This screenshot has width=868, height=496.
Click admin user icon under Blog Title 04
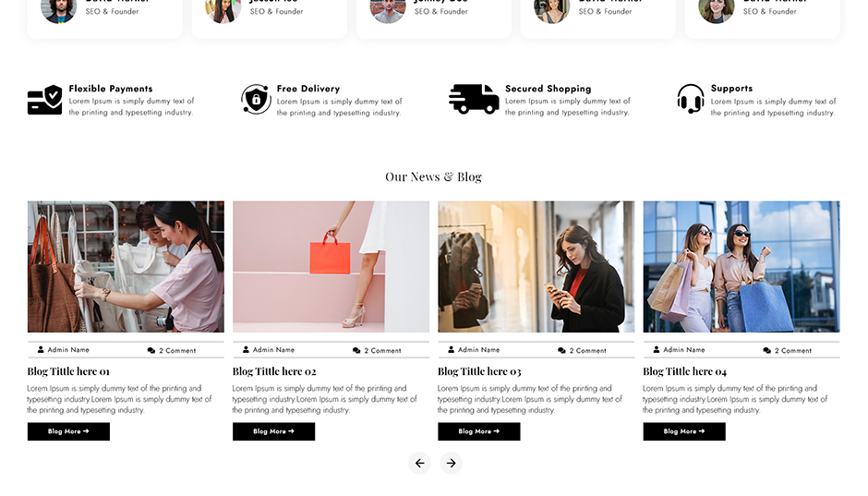point(656,349)
